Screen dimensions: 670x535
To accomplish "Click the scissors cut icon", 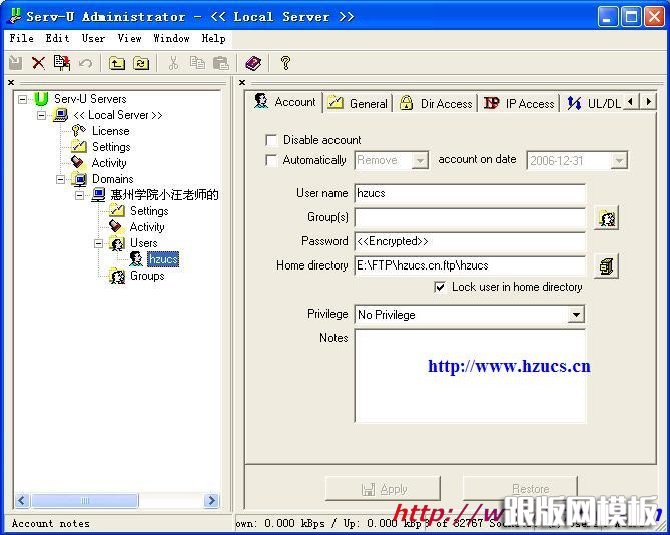I will click(x=173, y=63).
